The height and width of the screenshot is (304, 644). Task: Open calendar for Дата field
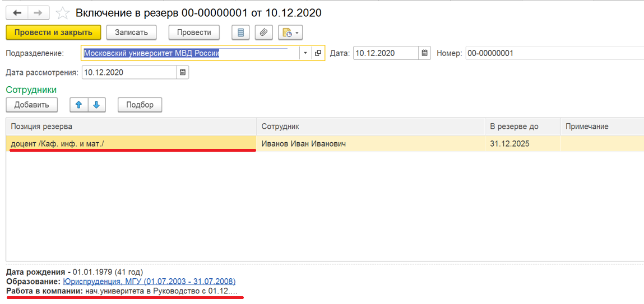coord(425,53)
